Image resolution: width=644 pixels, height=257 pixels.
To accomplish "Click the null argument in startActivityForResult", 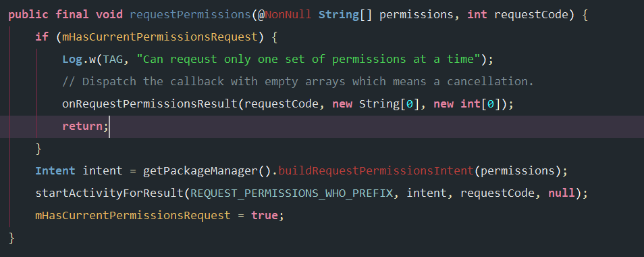I will click(x=562, y=193).
